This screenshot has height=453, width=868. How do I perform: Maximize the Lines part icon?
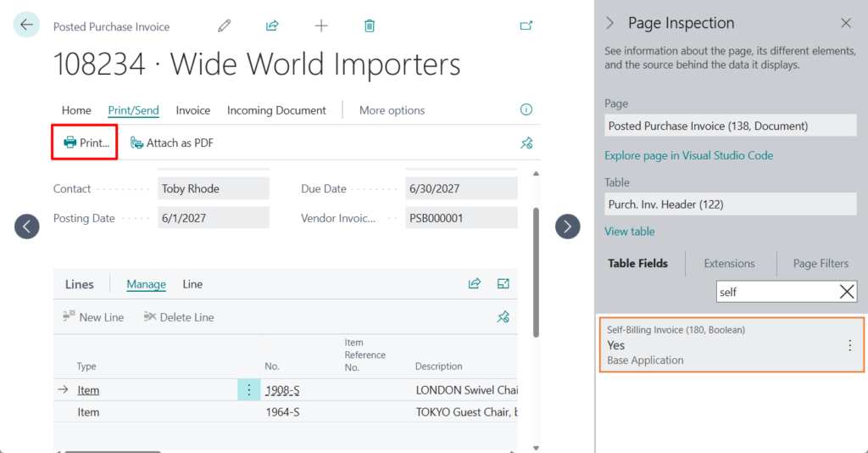point(504,284)
